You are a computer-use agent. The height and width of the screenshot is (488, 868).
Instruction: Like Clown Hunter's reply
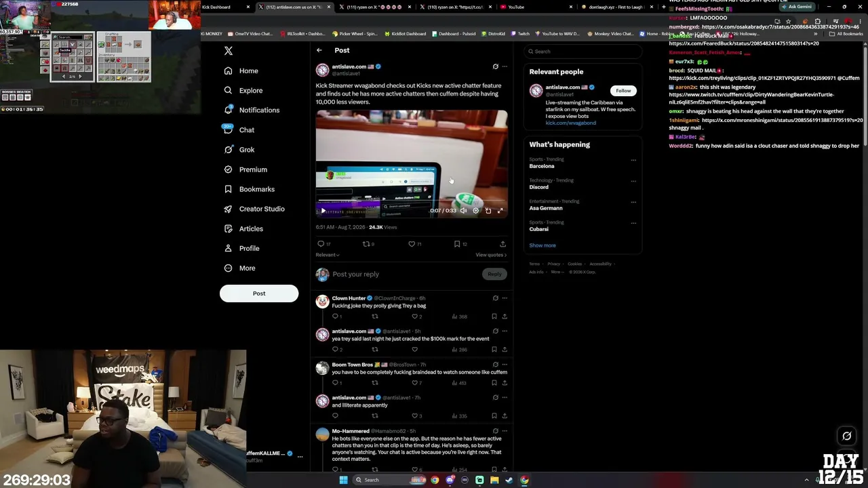pyautogui.click(x=415, y=317)
